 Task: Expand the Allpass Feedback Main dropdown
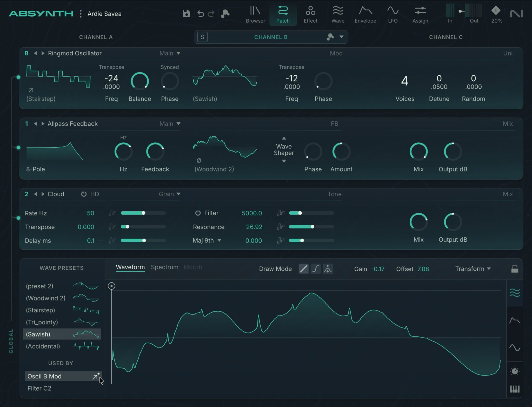point(170,124)
